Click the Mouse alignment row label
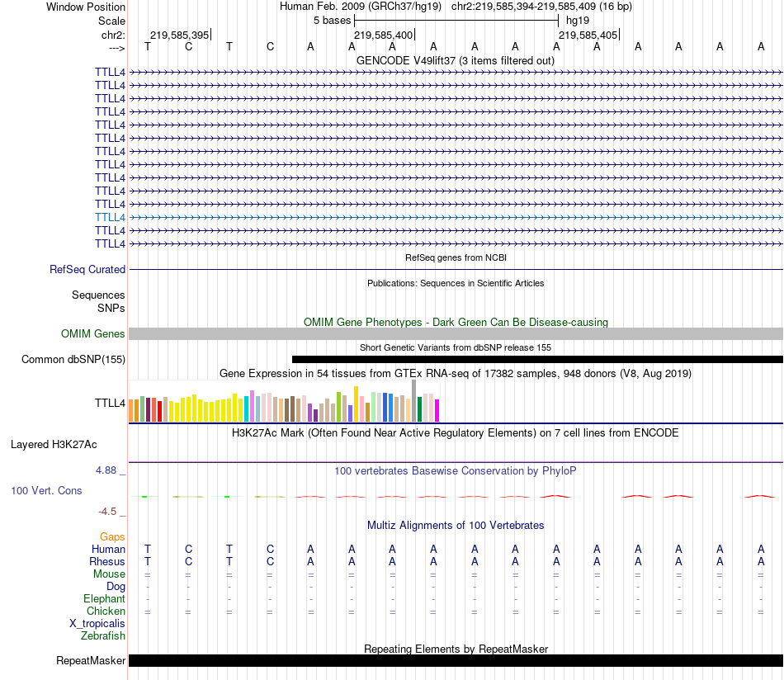This screenshot has height=680, width=784. pyautogui.click(x=109, y=574)
